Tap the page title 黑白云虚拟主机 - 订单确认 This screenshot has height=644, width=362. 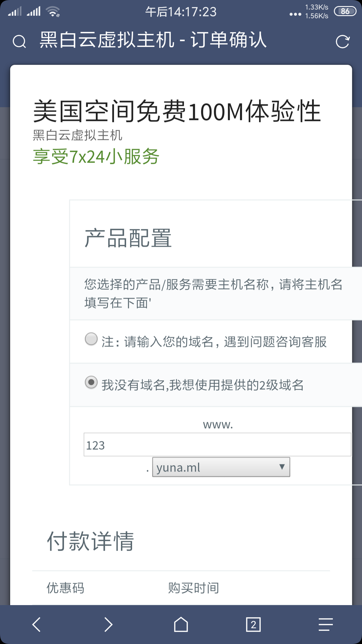(x=153, y=40)
